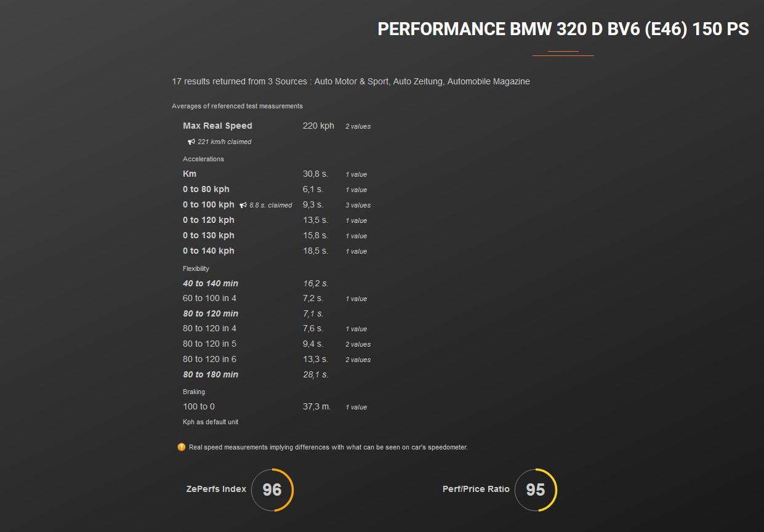Click the '80 to 120 in 6' label
Screen dimensions: 764x532
pyautogui.click(x=209, y=359)
